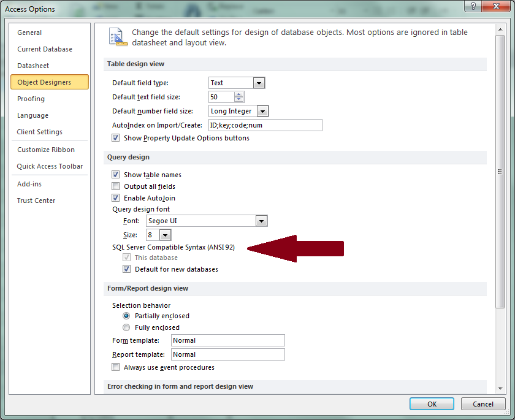Uncheck "Show table names"
The image size is (515, 420).
(x=115, y=174)
